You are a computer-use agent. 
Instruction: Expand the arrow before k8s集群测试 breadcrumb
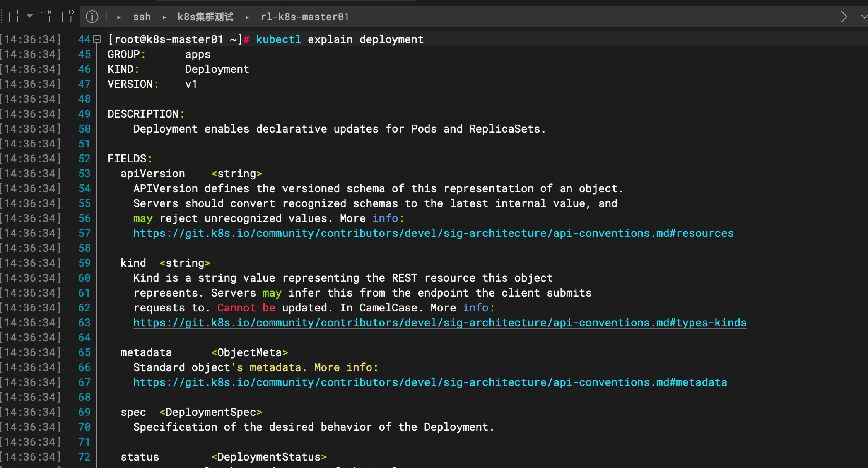pos(164,17)
